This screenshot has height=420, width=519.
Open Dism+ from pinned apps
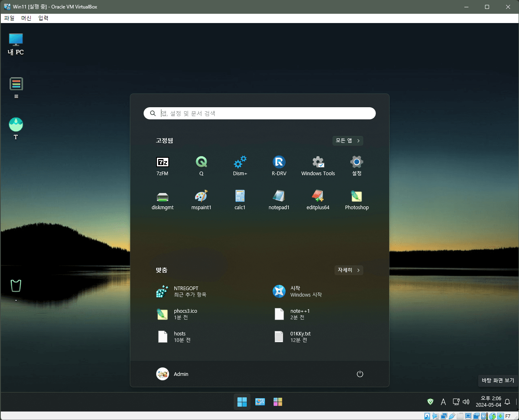[240, 166]
